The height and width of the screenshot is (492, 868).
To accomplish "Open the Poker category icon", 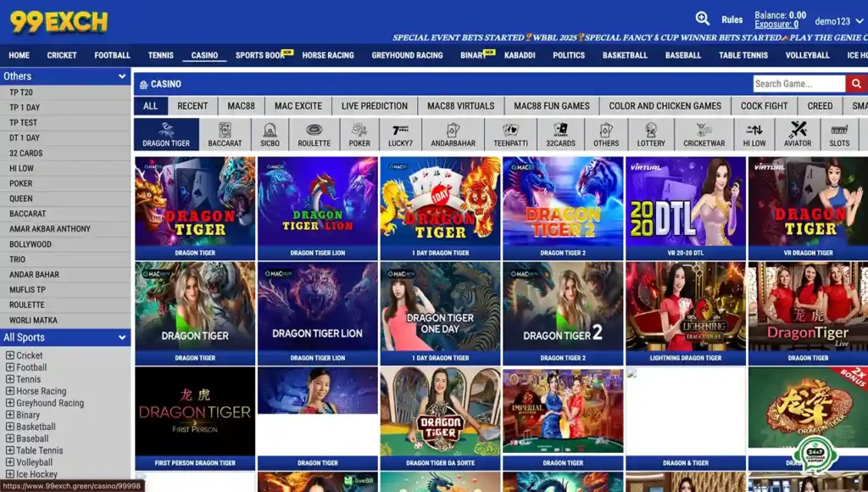I will click(x=359, y=134).
